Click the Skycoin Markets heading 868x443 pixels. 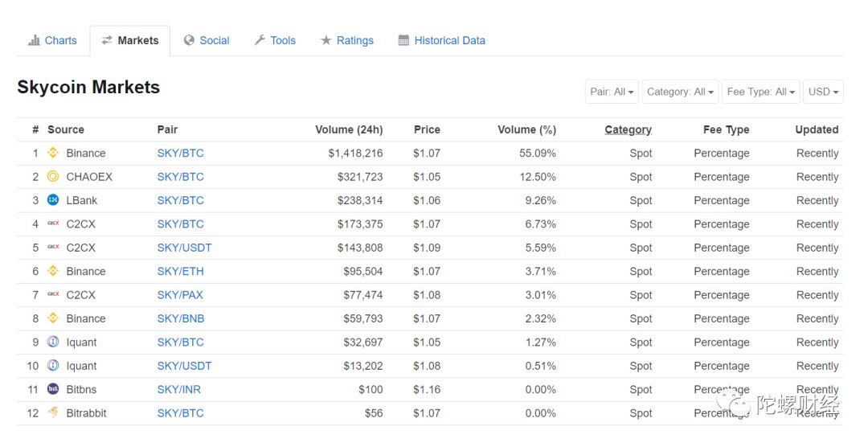click(x=88, y=87)
